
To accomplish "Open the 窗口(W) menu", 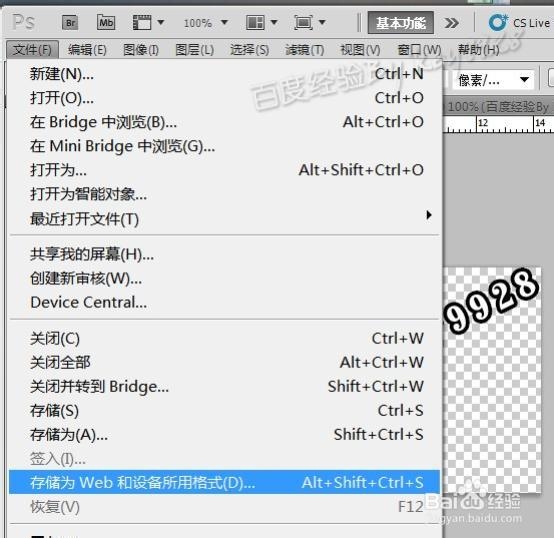I will [x=419, y=49].
